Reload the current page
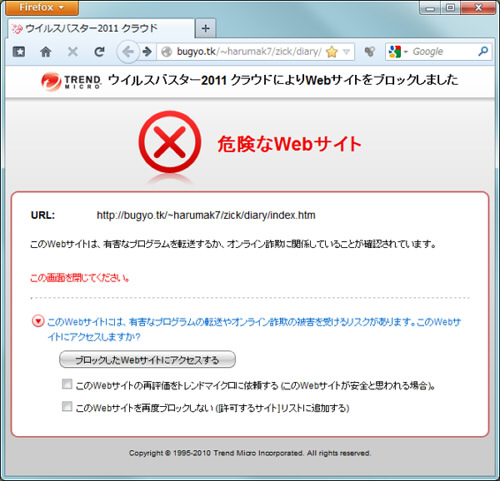 click(x=99, y=52)
